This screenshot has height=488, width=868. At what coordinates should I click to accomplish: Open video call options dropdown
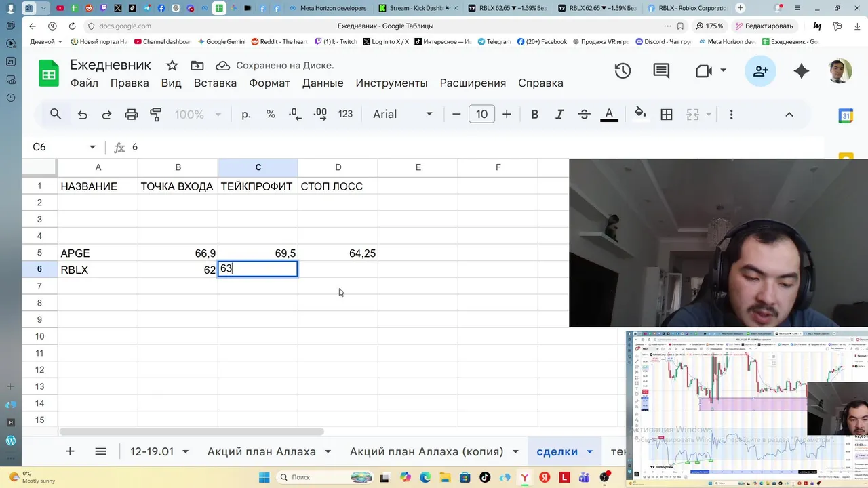point(724,71)
